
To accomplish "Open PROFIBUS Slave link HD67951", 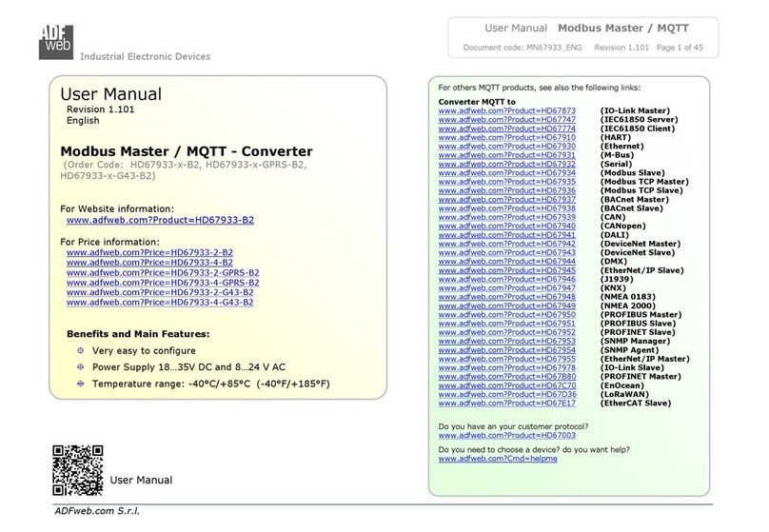I will [x=507, y=324].
